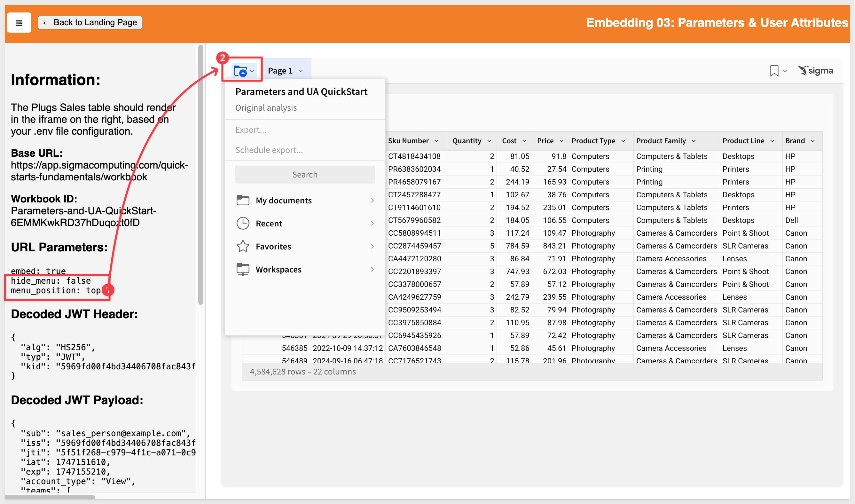
Task: Expand chevron beside Favorites
Action: pos(373,246)
